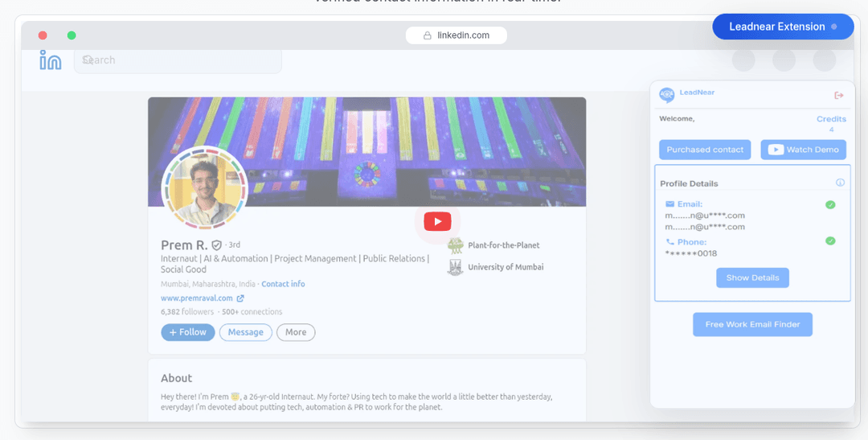Click the green window maximize dot
The image size is (868, 440).
coord(72,35)
